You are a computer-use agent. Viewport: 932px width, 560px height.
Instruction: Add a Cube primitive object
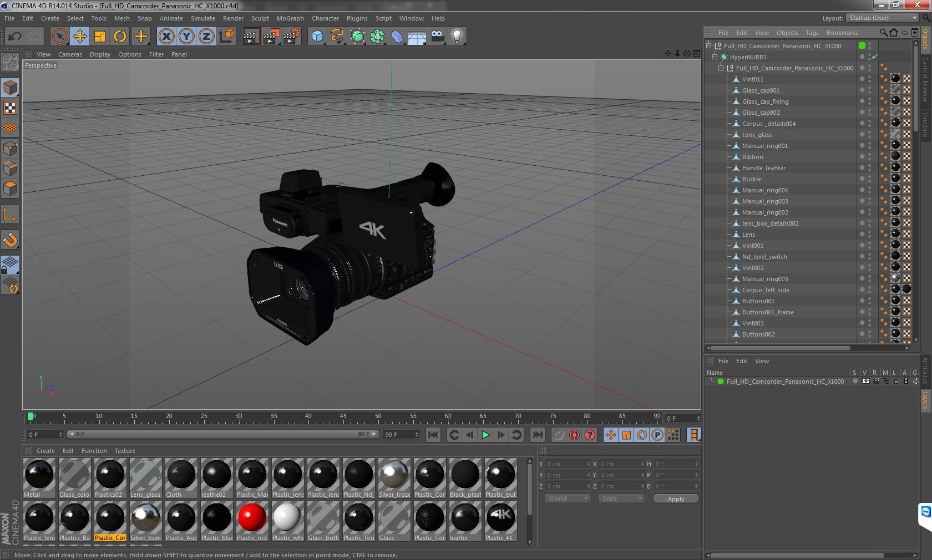click(317, 37)
